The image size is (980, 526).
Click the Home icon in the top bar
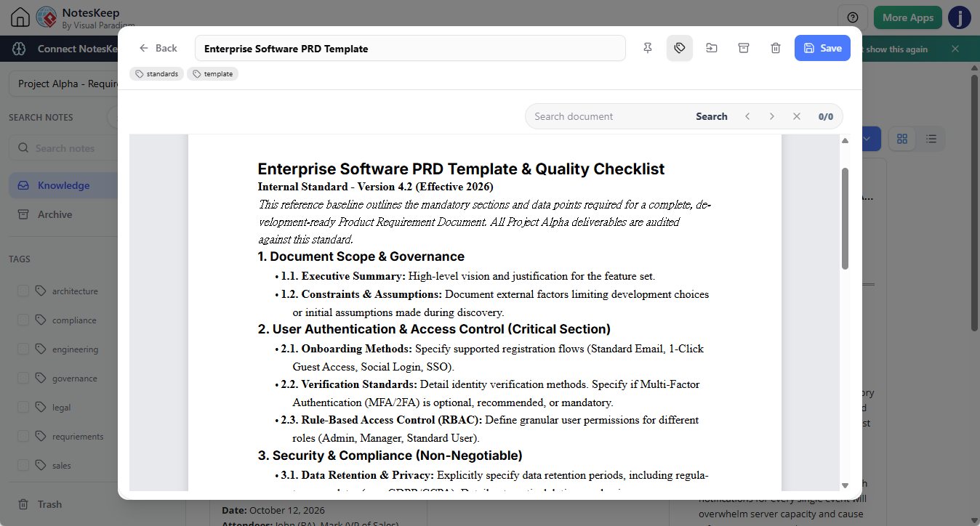20,17
